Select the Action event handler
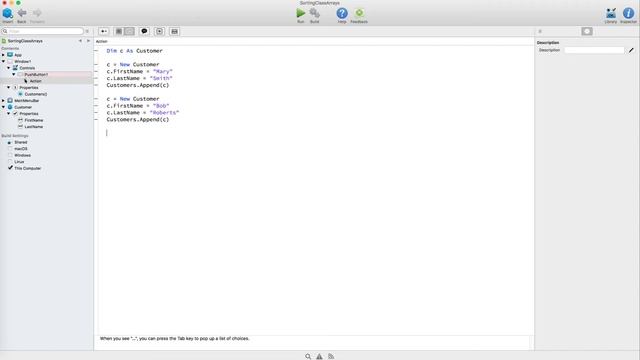This screenshot has width=640, height=360. 35,81
